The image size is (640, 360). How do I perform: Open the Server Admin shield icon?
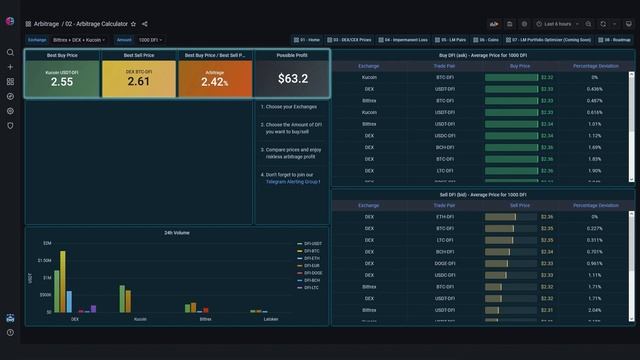coord(10,126)
